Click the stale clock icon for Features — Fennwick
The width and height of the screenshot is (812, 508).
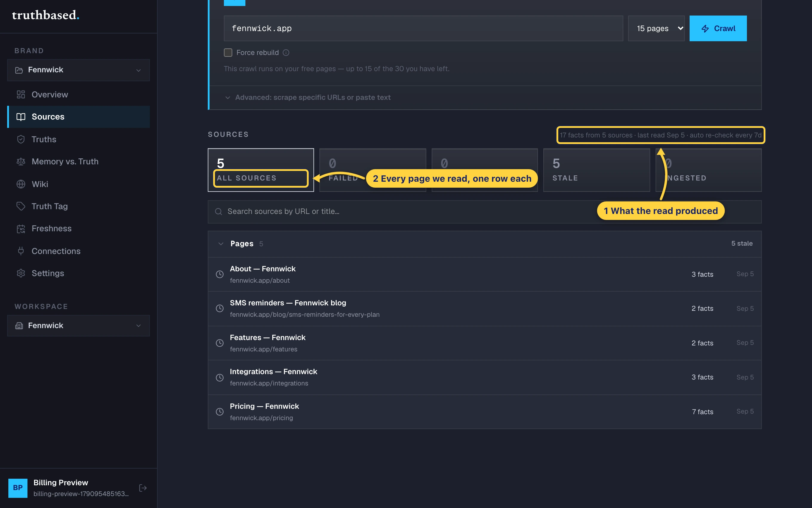pyautogui.click(x=220, y=343)
